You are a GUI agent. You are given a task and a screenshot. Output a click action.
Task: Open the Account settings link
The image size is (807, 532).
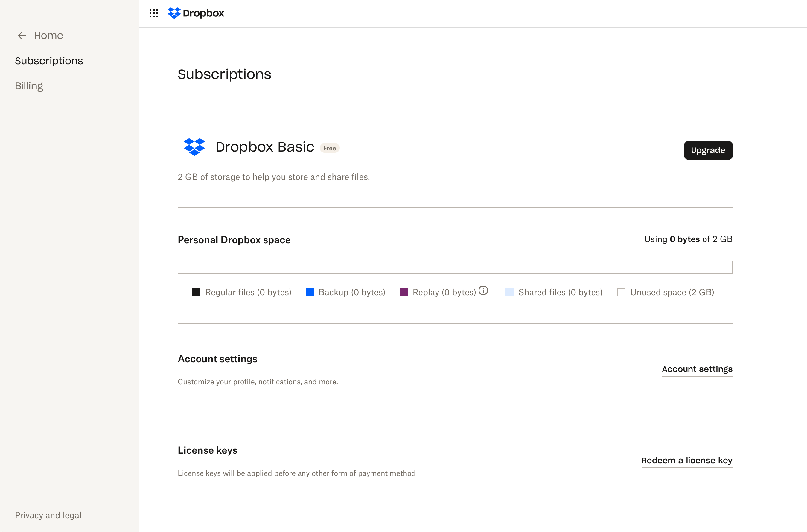(x=697, y=369)
